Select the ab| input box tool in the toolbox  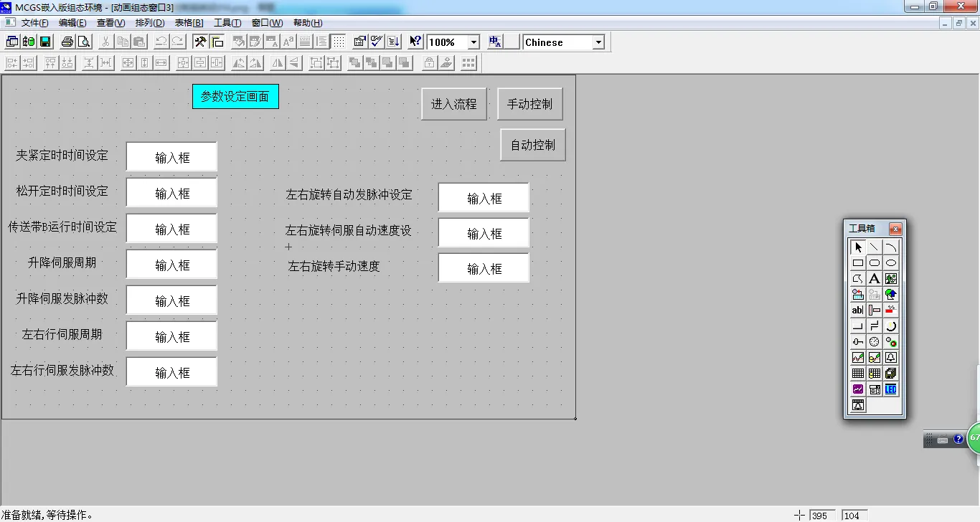[x=857, y=309]
